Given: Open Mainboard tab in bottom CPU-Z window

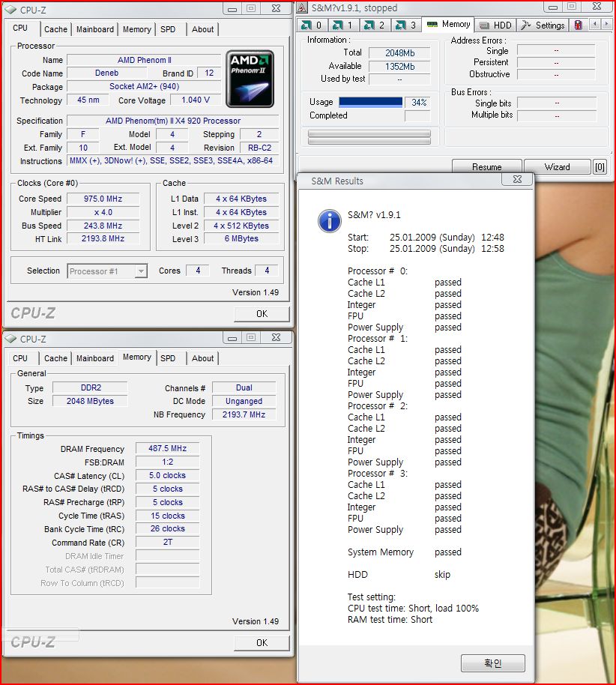Looking at the screenshot, I should click(95, 358).
